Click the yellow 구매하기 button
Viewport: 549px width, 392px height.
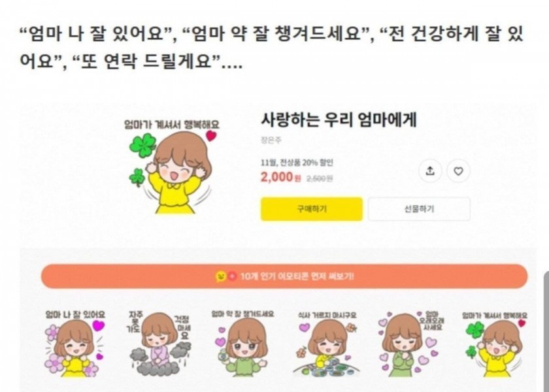[x=312, y=209]
